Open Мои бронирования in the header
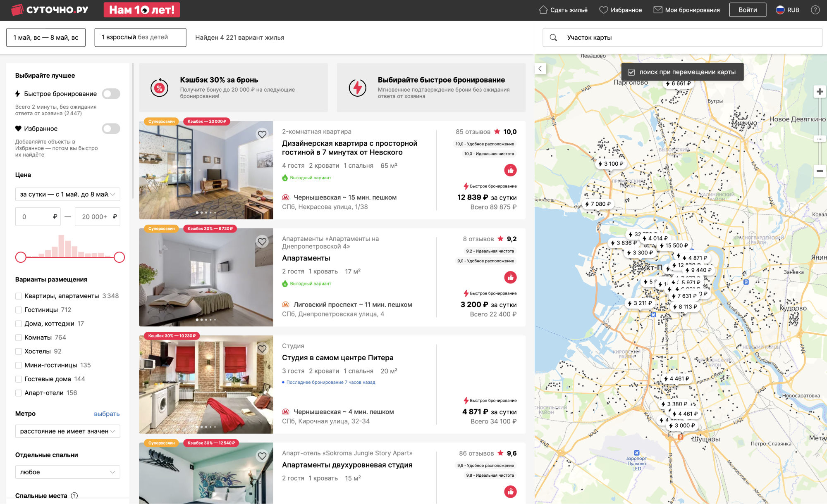 pos(686,10)
